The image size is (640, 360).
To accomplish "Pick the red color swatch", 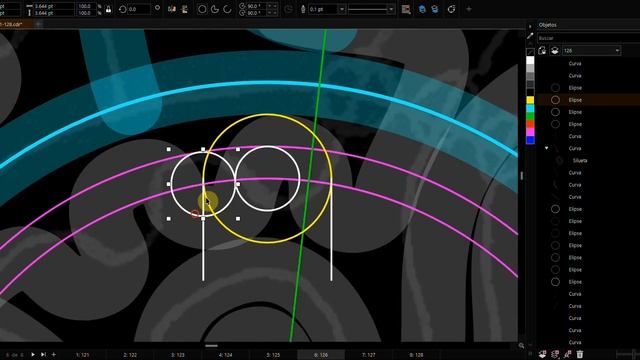I will (x=530, y=124).
